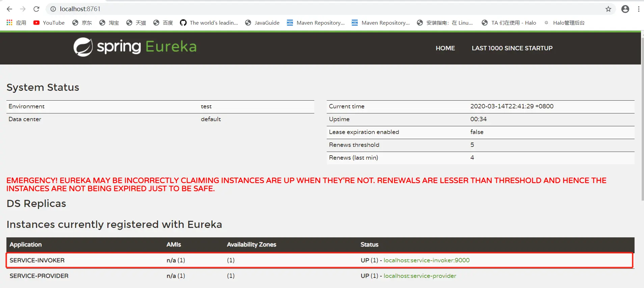
Task: Select the SERVICE-PROVIDER application name
Action: [39, 276]
